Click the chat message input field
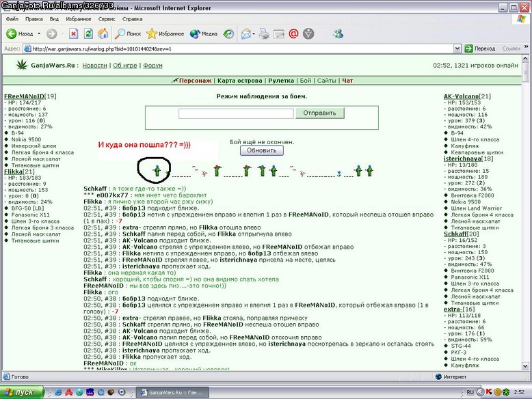Image resolution: width=532 pixels, height=399 pixels. point(236,113)
